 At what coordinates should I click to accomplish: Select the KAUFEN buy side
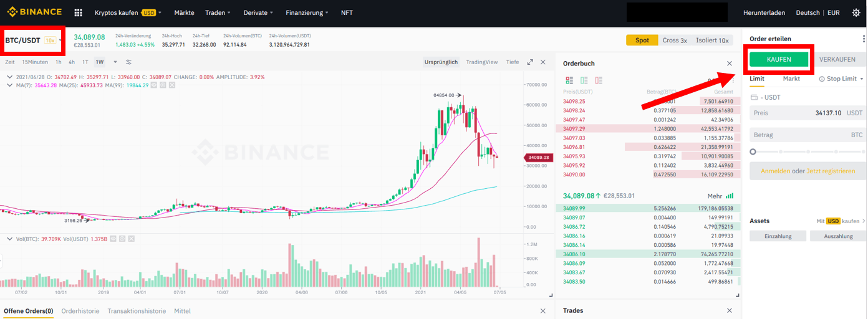point(779,59)
